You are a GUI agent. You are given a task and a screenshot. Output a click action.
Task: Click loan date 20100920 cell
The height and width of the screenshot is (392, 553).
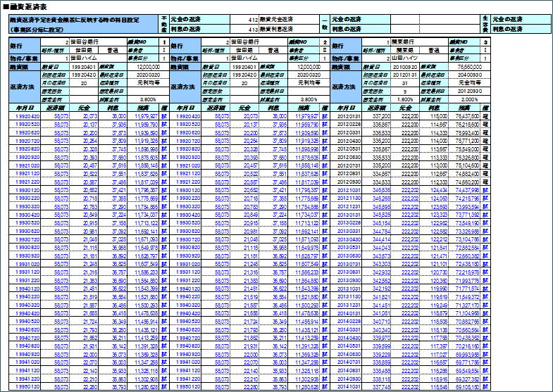pos(405,67)
